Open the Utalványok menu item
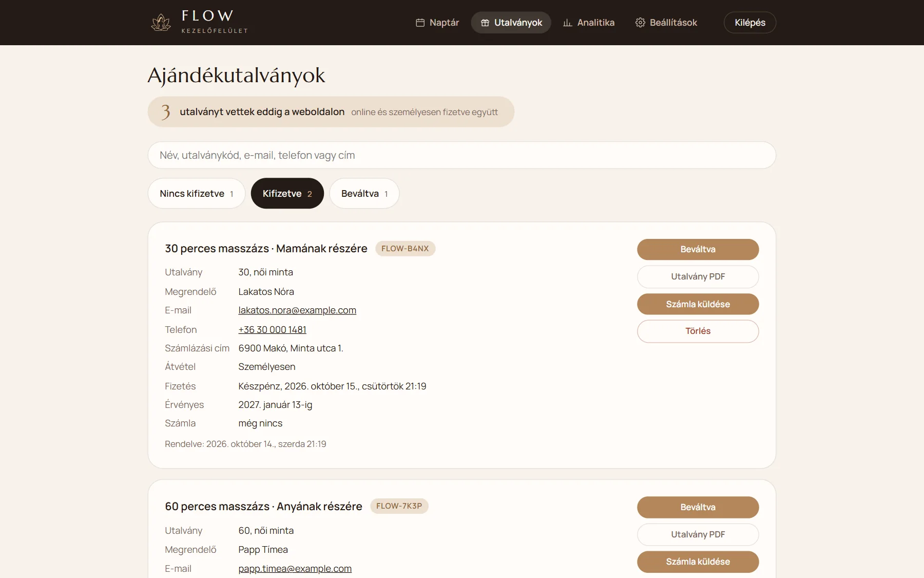Image resolution: width=924 pixels, height=578 pixels. click(511, 23)
